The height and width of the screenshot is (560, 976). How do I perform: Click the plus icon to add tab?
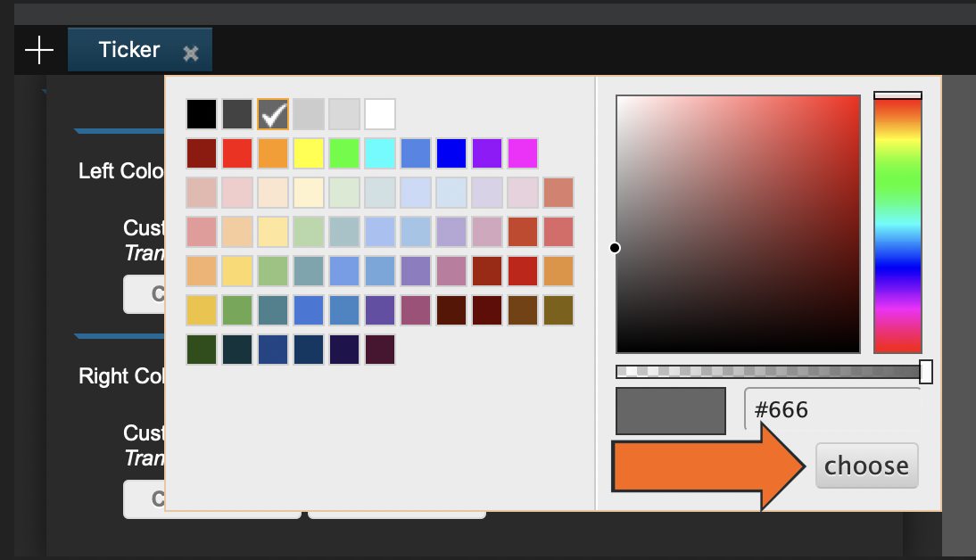tap(39, 50)
